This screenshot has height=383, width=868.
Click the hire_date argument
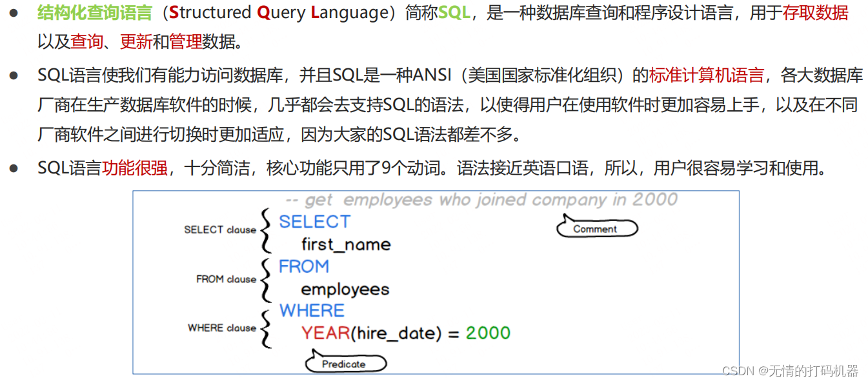[x=395, y=333]
